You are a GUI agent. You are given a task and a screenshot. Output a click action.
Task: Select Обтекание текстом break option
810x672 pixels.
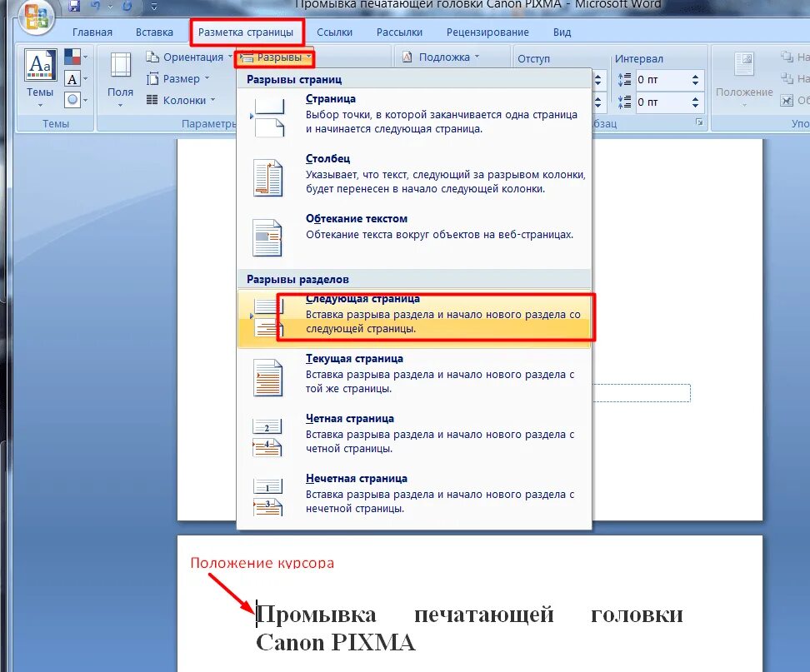click(x=414, y=237)
